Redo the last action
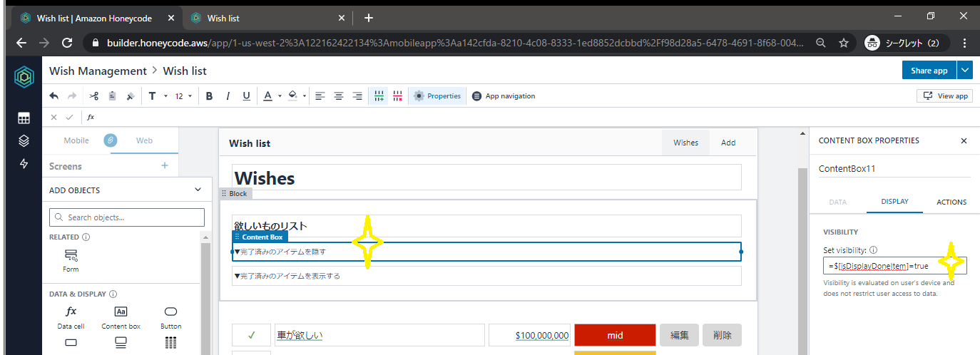The image size is (980, 355). [x=72, y=96]
